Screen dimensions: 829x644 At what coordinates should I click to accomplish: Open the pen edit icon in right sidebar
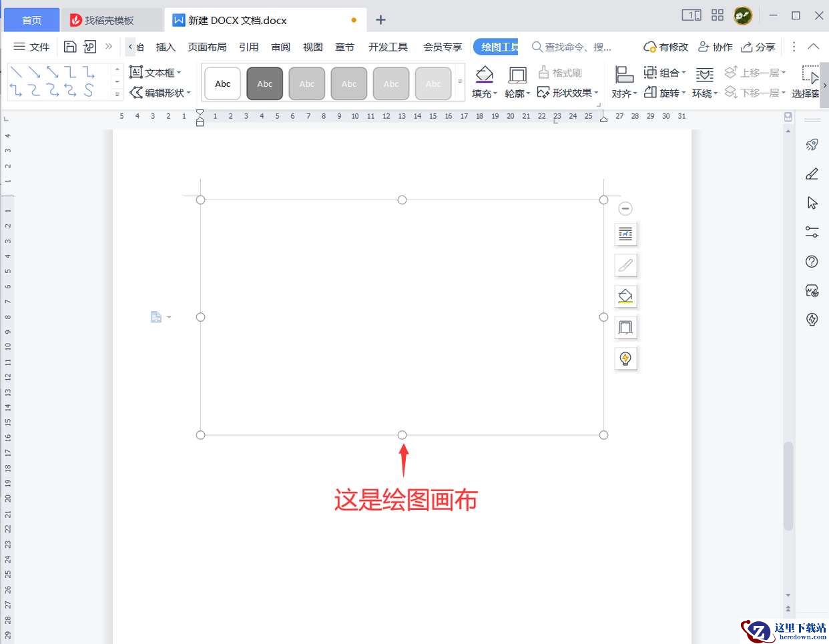(x=812, y=174)
